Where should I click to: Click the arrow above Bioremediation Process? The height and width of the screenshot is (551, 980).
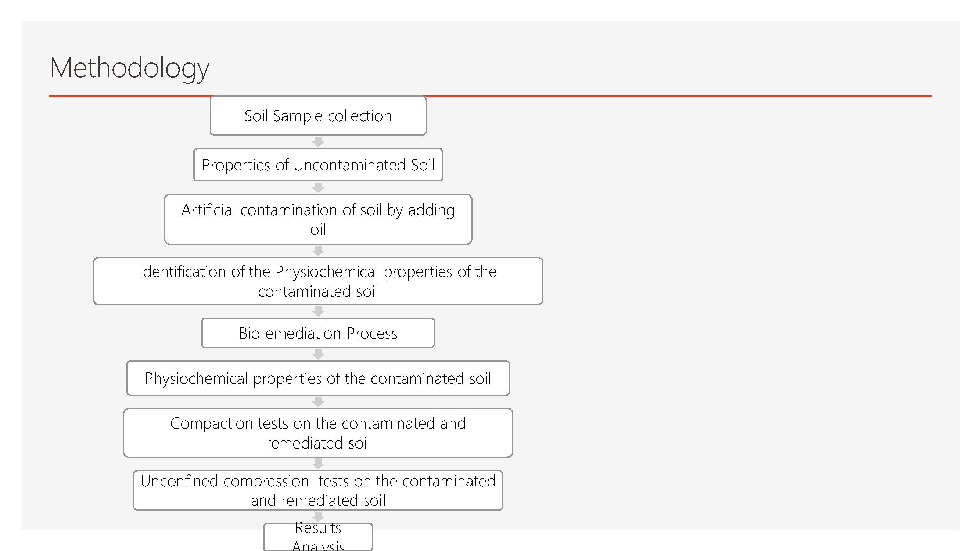click(x=318, y=311)
